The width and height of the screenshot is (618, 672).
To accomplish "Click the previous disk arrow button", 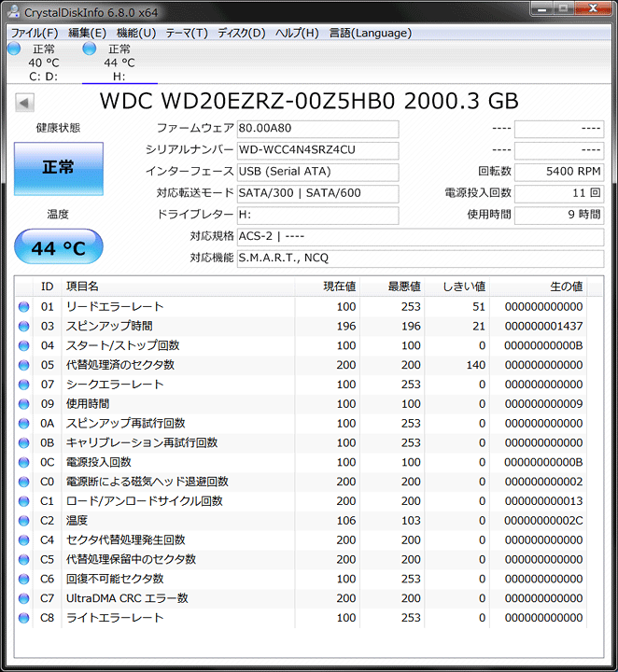I will [24, 103].
